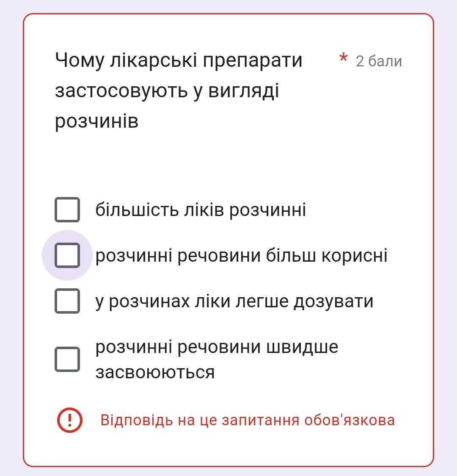Screen dimensions: 457x476
Task: Click the question line 'Чому лікарські препарати'
Action: [x=179, y=60]
